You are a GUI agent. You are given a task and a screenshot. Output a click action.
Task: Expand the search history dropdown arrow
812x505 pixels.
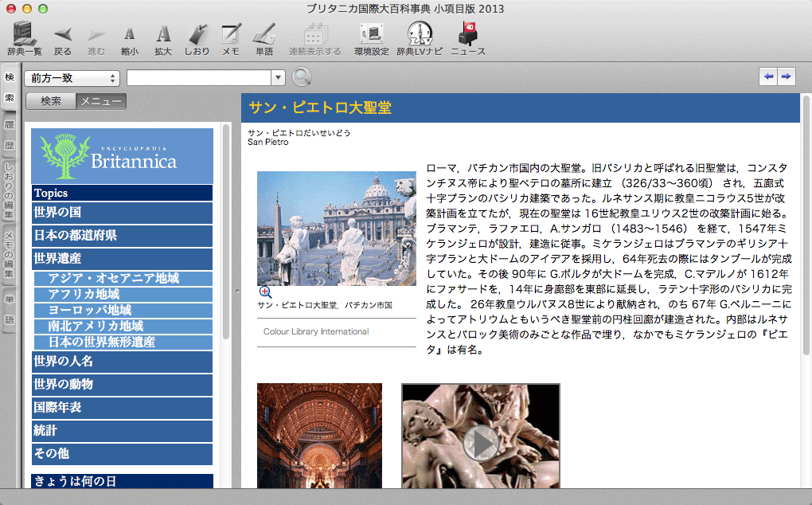point(278,78)
